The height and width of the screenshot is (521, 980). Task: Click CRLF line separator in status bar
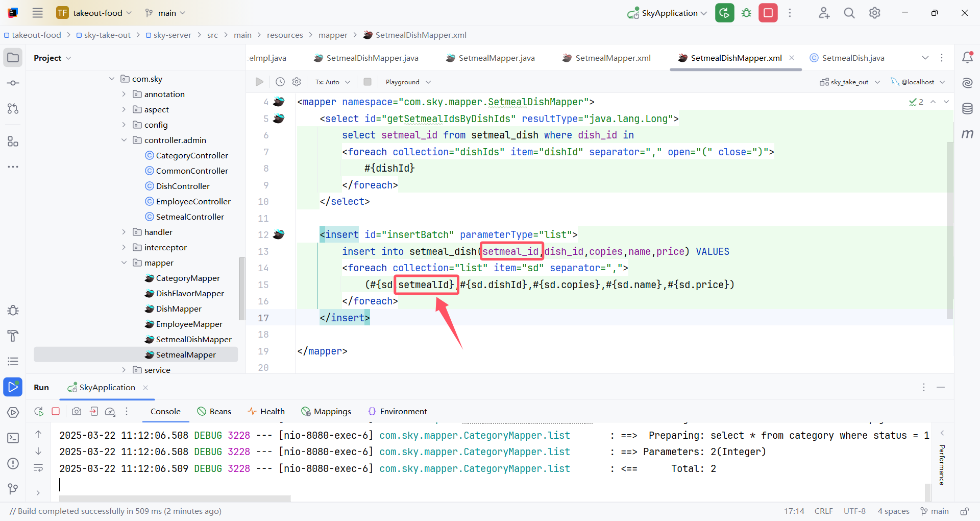823,511
